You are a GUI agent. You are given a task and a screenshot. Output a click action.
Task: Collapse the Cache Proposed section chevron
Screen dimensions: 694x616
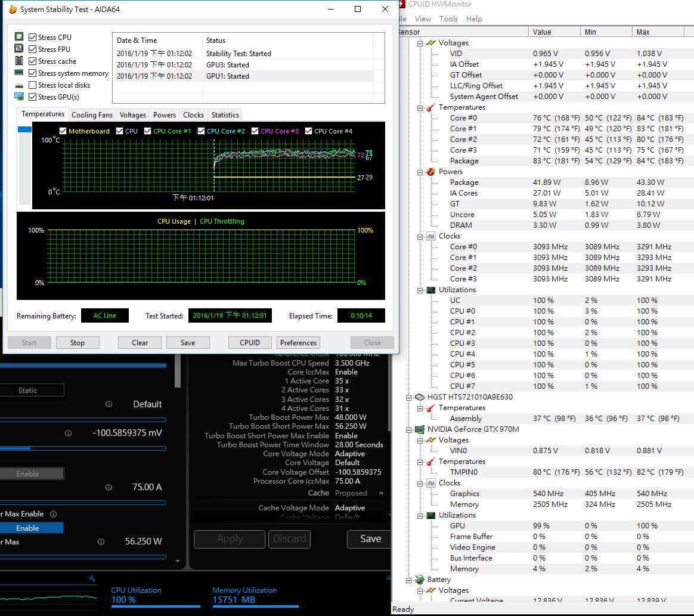(381, 493)
